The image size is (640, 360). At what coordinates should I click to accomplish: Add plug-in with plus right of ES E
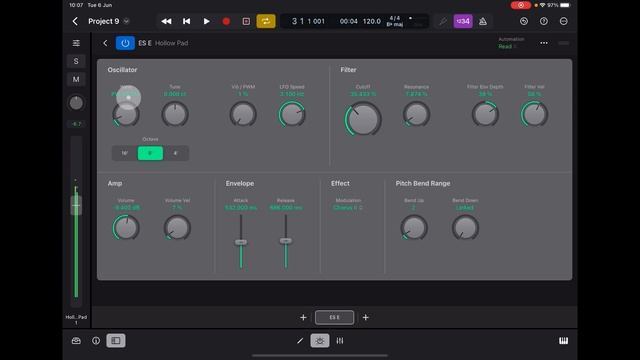(366, 318)
